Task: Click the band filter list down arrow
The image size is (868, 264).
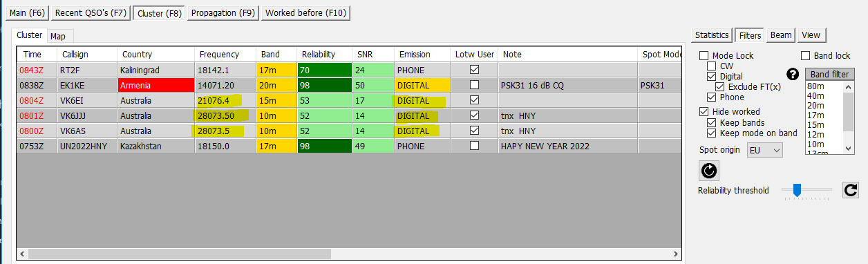Action: [849, 148]
